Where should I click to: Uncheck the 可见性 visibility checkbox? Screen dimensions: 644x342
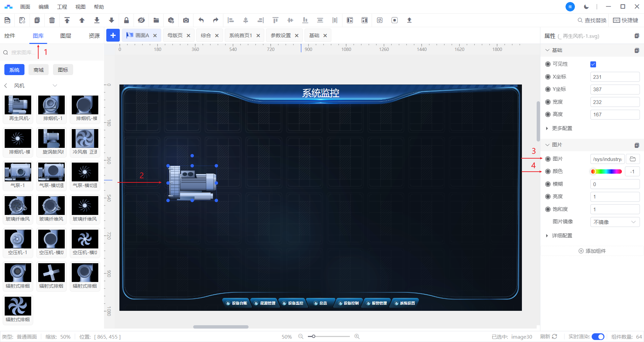tap(593, 64)
